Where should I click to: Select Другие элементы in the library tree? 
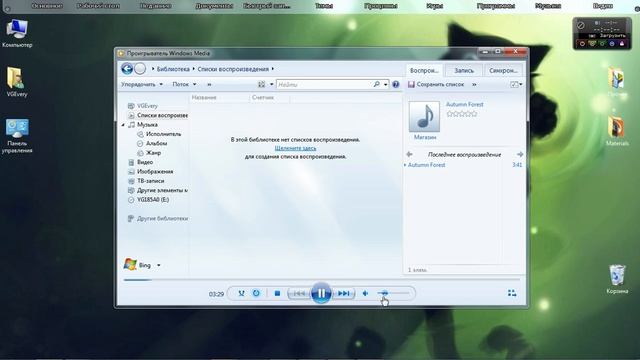158,190
